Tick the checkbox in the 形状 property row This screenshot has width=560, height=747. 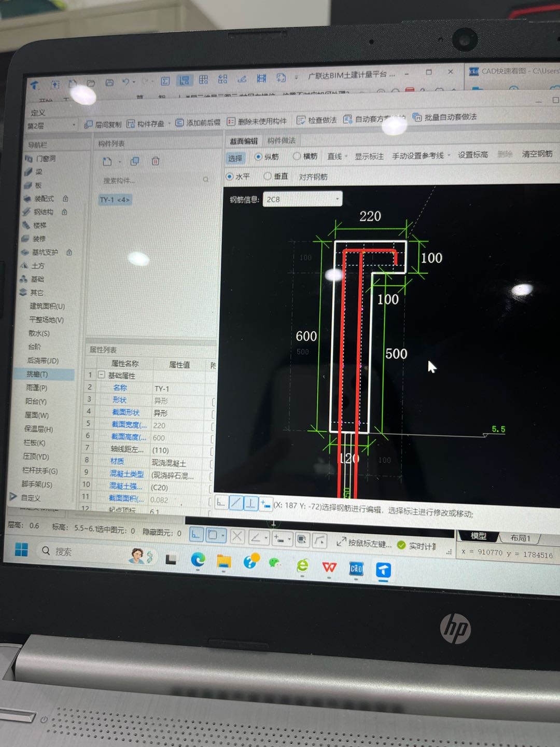(213, 402)
